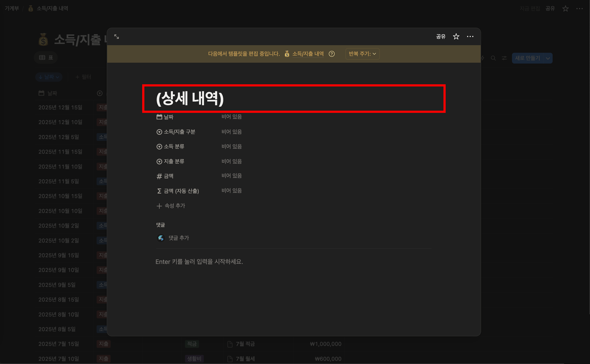Click the 지출 분류 property label
This screenshot has width=590, height=364.
174,161
